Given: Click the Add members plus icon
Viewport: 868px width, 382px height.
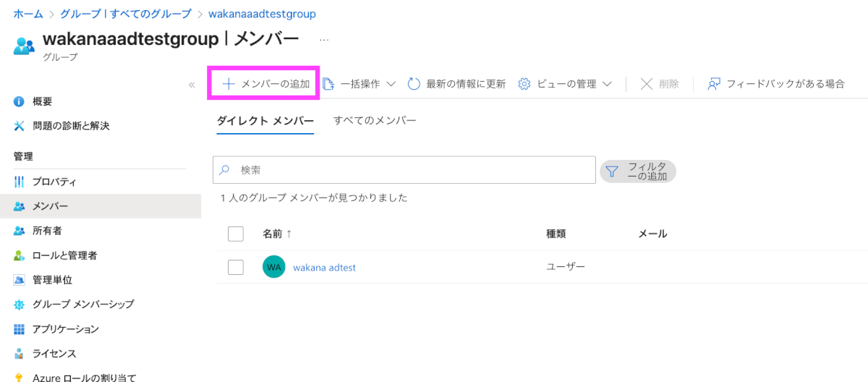Looking at the screenshot, I should point(229,84).
